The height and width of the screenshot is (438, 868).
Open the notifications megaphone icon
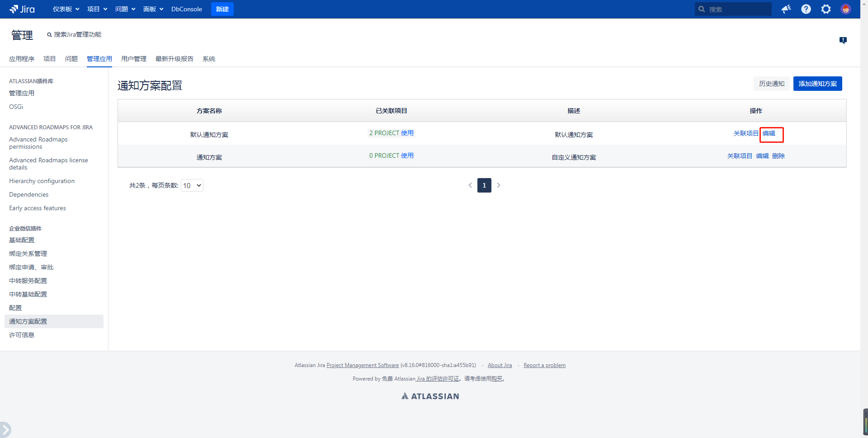click(786, 9)
